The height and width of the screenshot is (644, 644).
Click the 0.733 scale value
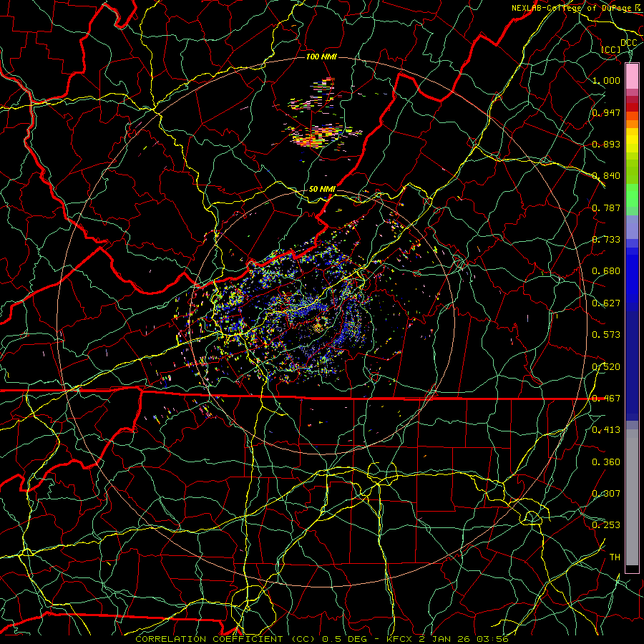[606, 240]
